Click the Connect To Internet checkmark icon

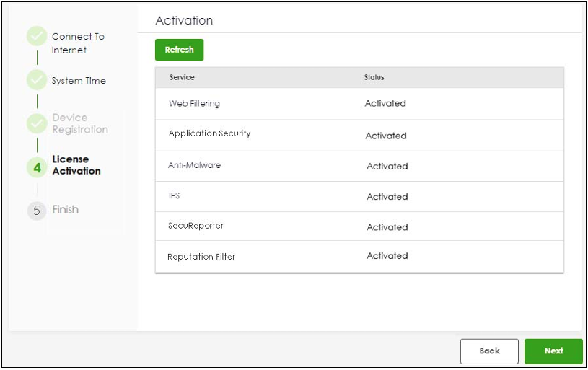coord(37,36)
